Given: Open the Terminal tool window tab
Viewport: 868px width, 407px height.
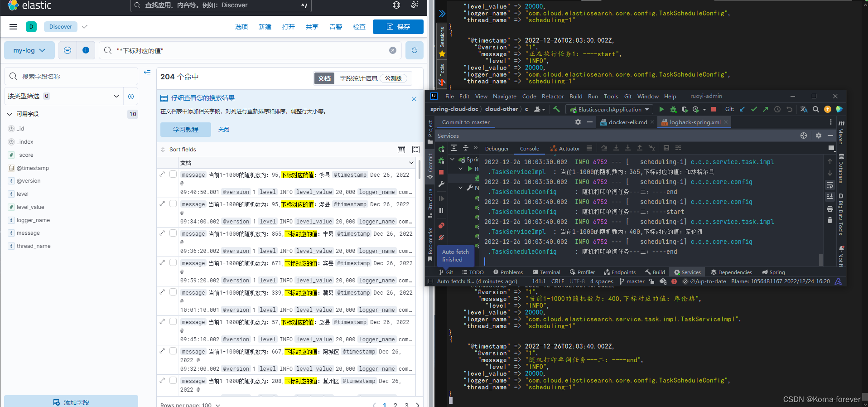Looking at the screenshot, I should coord(546,272).
